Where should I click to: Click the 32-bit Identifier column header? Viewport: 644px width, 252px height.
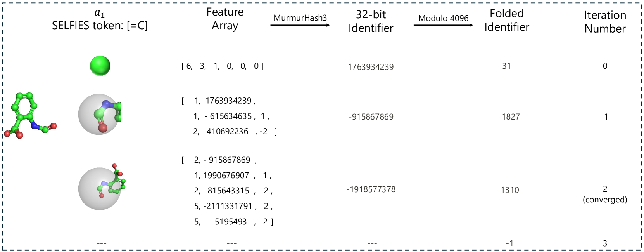point(371,21)
